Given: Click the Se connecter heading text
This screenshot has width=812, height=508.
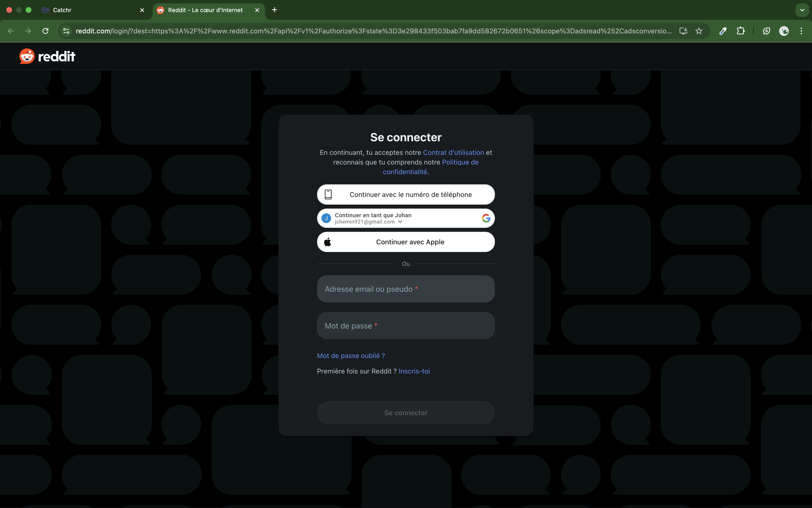Looking at the screenshot, I should pos(406,137).
